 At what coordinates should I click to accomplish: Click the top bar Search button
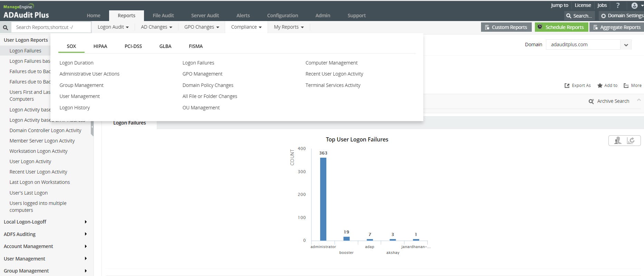pos(579,16)
